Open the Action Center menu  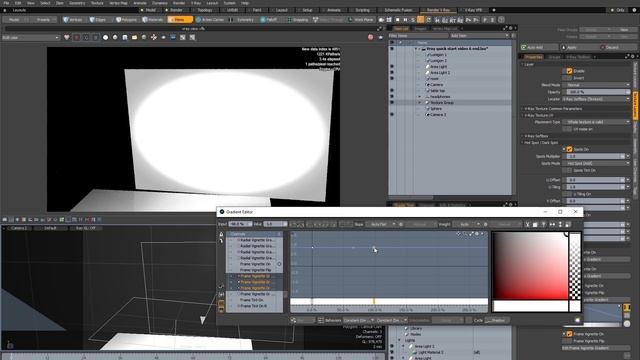[x=210, y=20]
